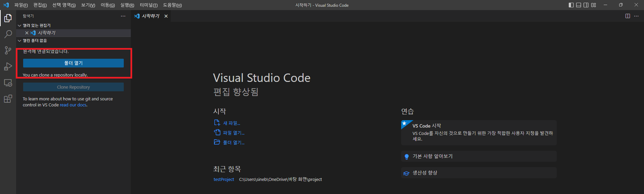Screen dimensions: 644x194
Task: Click the 파일 열기... link
Action: tap(234, 133)
